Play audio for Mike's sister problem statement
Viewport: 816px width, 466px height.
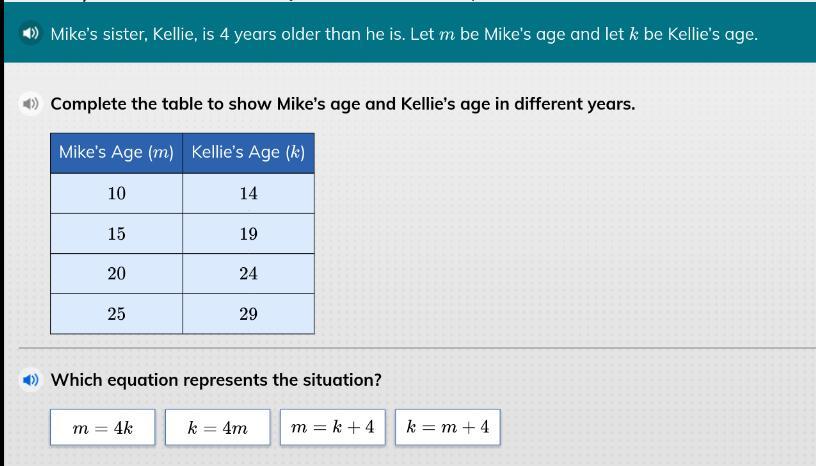(31, 34)
